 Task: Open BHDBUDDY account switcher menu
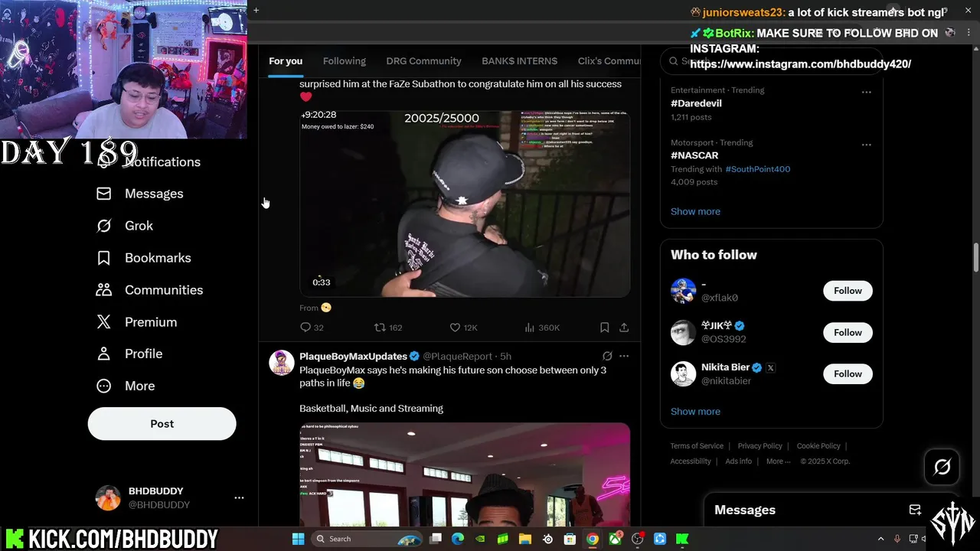(x=239, y=497)
